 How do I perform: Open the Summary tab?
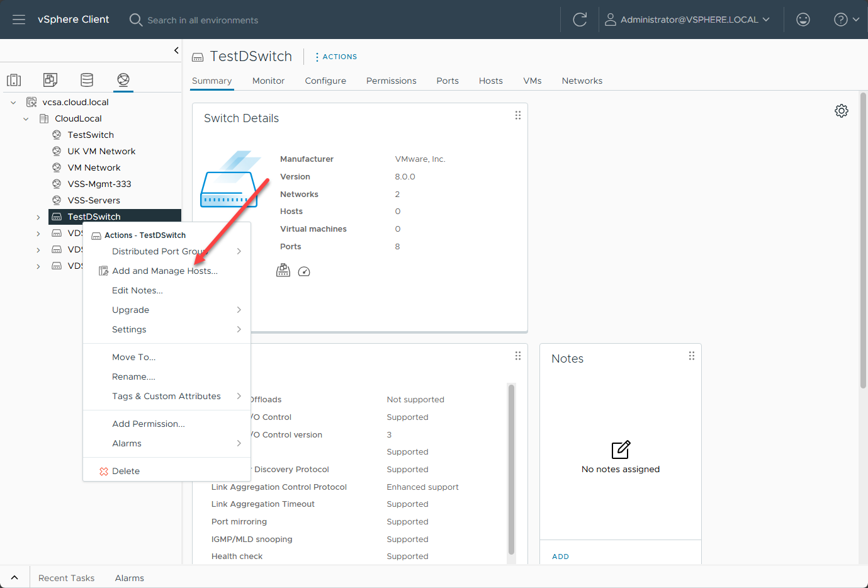click(x=212, y=81)
